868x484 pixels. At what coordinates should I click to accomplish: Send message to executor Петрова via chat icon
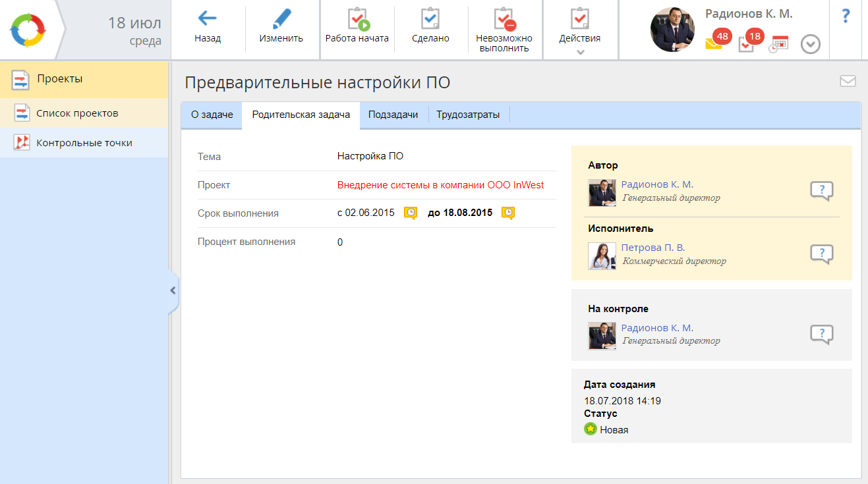(x=821, y=254)
